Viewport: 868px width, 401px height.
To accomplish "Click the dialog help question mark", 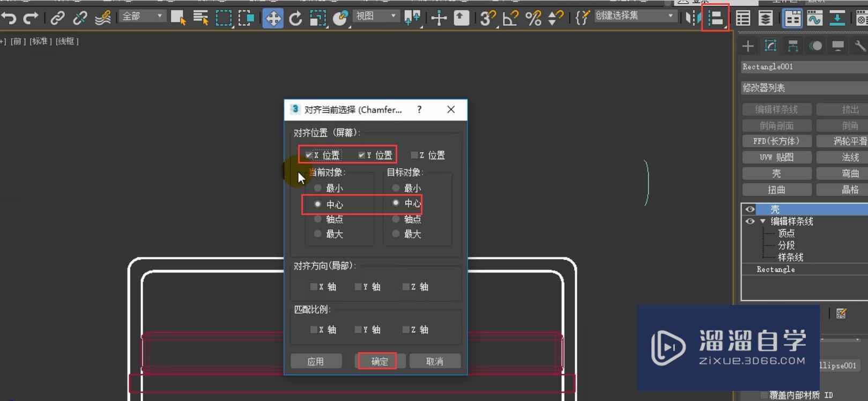I will [419, 109].
